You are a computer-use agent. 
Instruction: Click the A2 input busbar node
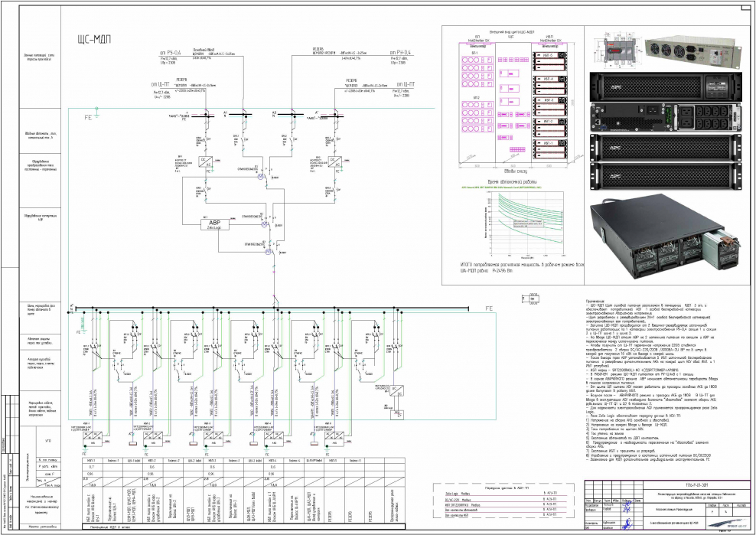(x=273, y=113)
